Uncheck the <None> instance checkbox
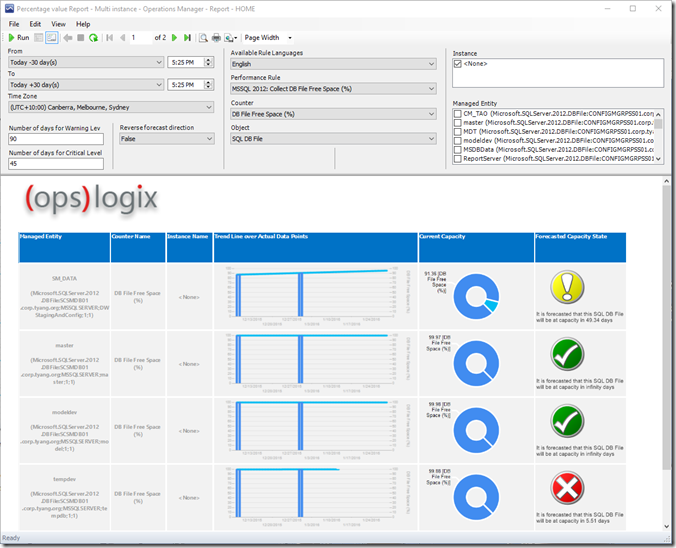The image size is (676, 548). click(457, 64)
